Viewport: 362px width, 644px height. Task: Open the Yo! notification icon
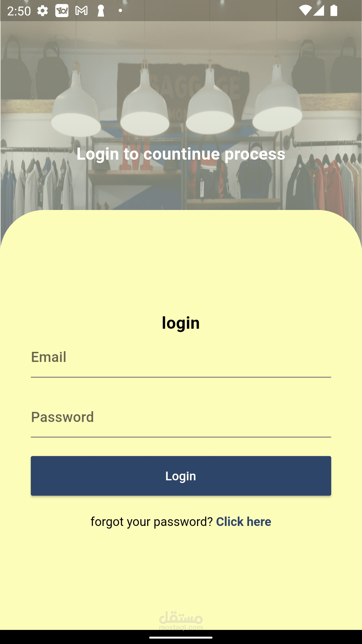(x=62, y=11)
